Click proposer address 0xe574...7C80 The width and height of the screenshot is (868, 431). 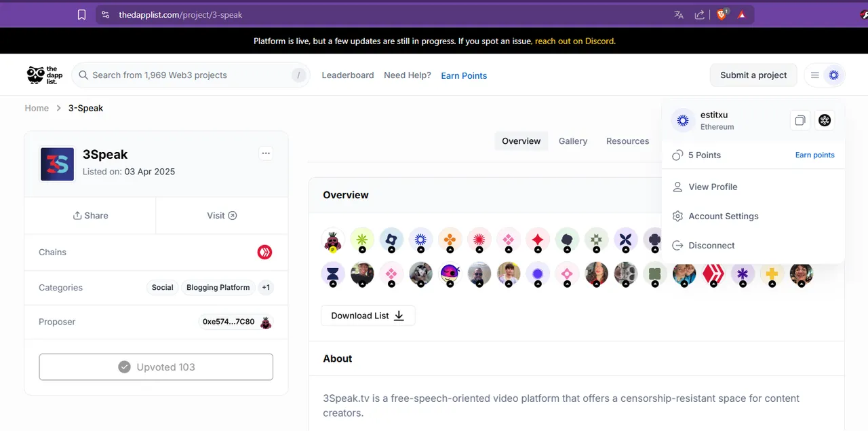tap(229, 322)
